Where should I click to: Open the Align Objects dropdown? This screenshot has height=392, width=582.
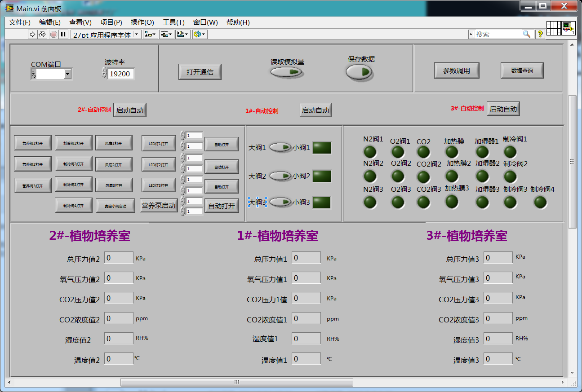tap(150, 34)
